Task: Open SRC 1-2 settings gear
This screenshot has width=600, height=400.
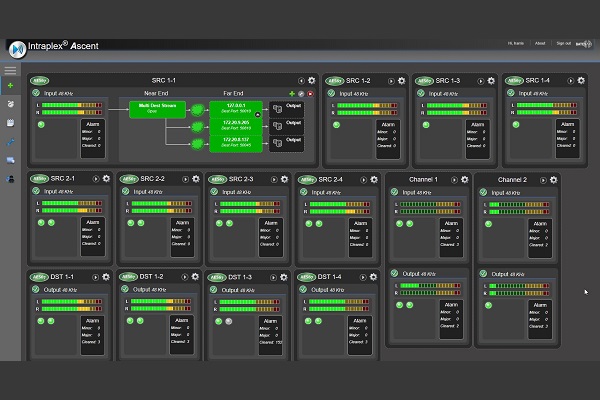Action: pos(401,81)
